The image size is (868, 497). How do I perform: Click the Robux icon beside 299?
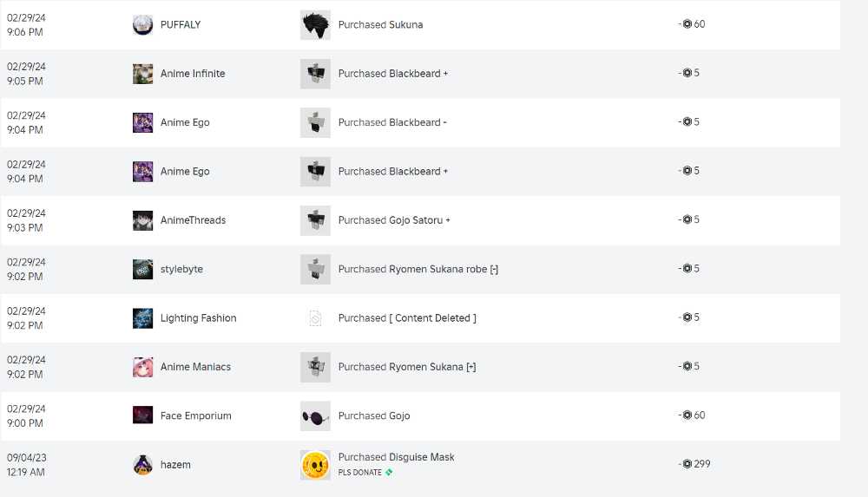pos(687,464)
